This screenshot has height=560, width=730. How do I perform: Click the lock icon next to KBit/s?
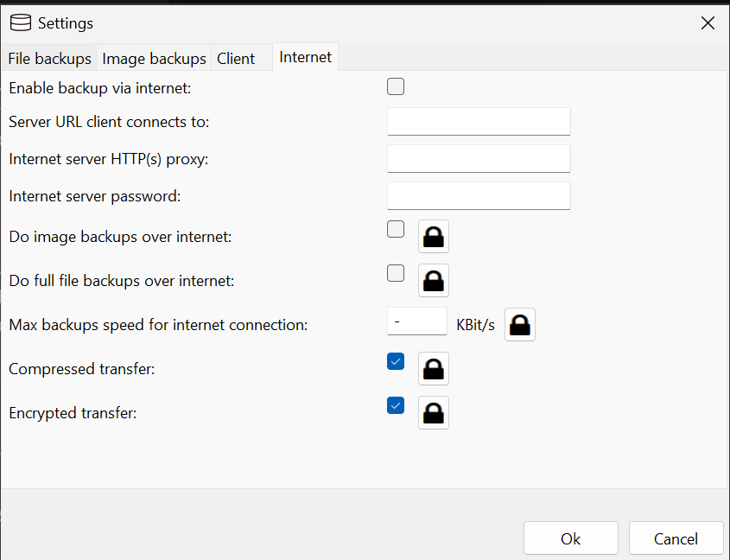(520, 325)
